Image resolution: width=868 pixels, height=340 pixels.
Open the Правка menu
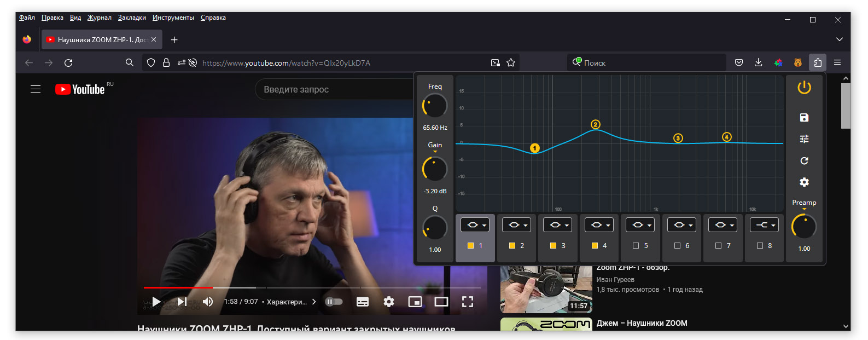(53, 18)
